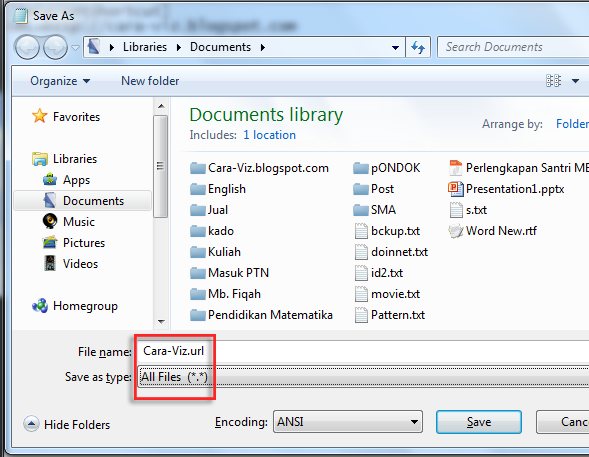Select Apps in the navigation pane
The width and height of the screenshot is (589, 457).
tap(76, 180)
